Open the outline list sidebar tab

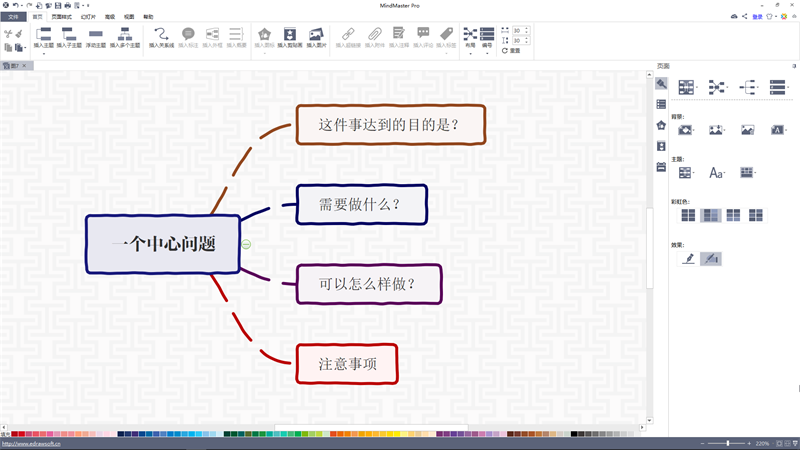pos(661,104)
